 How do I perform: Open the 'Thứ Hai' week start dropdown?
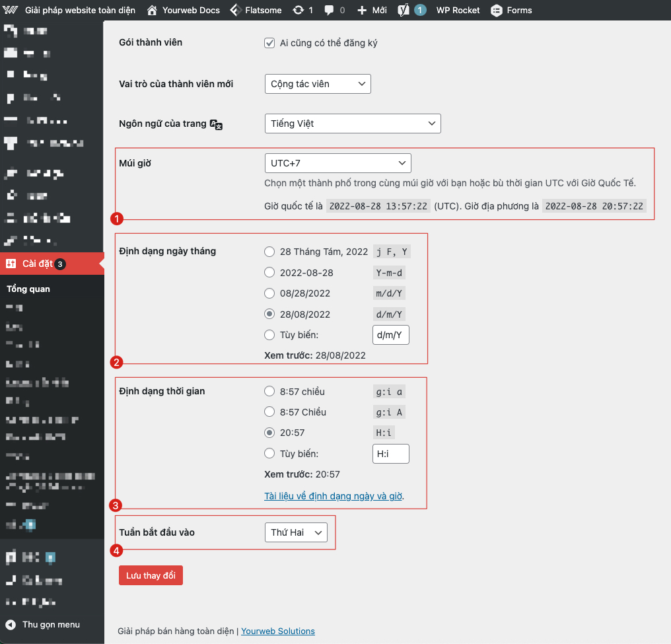295,532
